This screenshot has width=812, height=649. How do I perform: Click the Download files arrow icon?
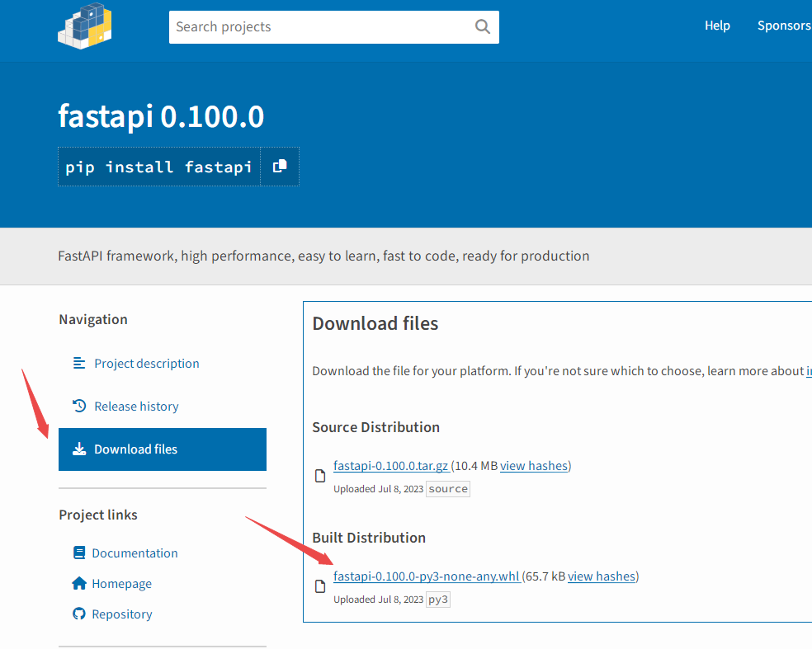79,449
